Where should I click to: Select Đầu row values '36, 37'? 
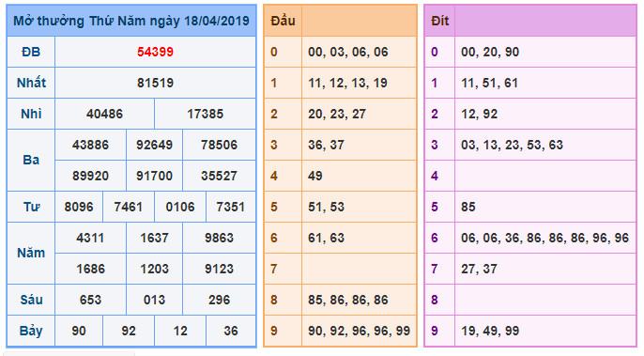click(x=326, y=145)
